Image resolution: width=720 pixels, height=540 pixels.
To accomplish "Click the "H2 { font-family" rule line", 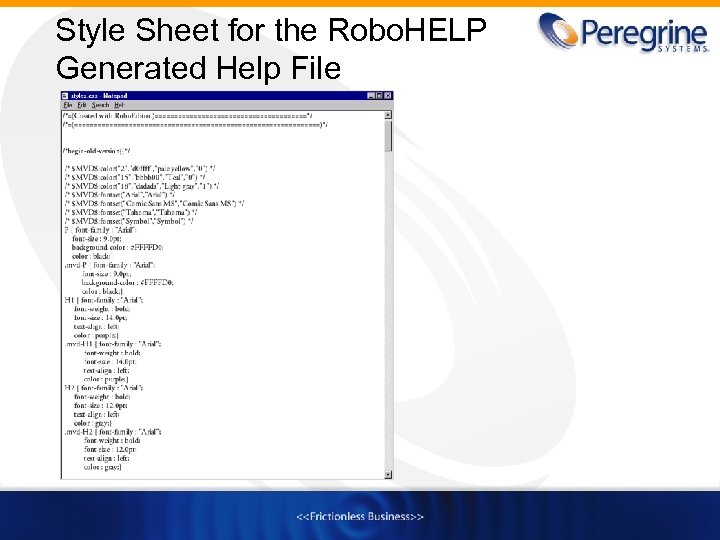I will pyautogui.click(x=104, y=388).
